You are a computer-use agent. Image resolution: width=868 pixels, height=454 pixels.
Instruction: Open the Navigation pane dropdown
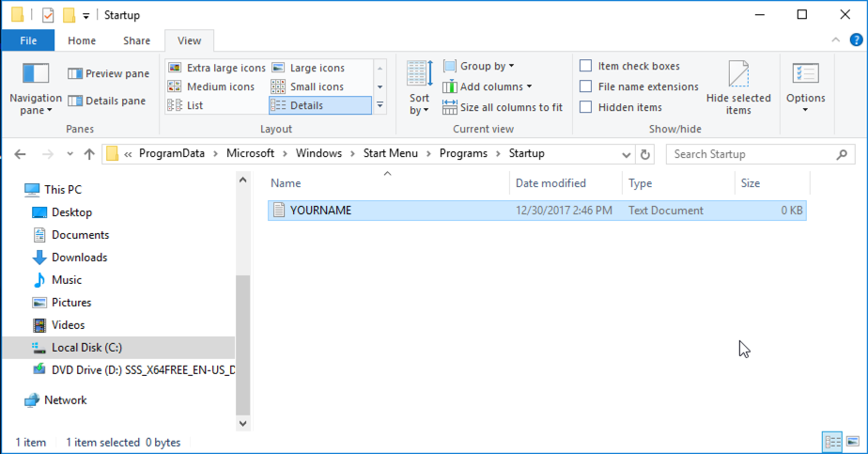coord(36,88)
